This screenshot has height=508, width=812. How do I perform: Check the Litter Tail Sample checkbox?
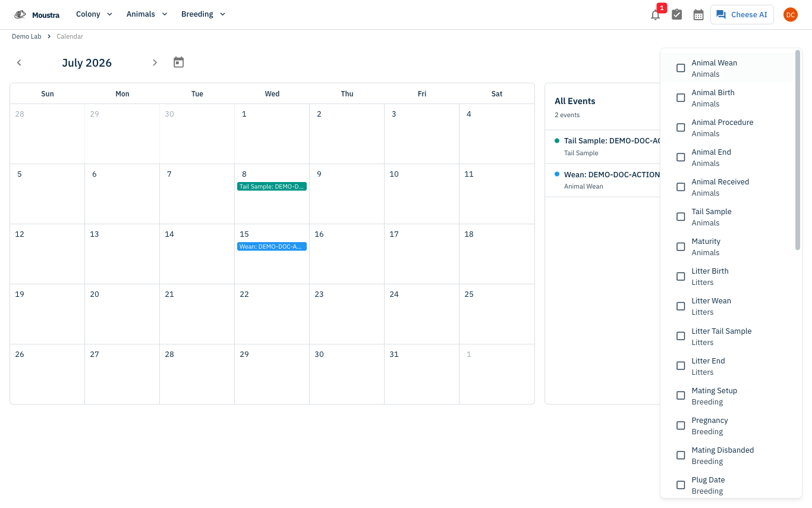681,336
